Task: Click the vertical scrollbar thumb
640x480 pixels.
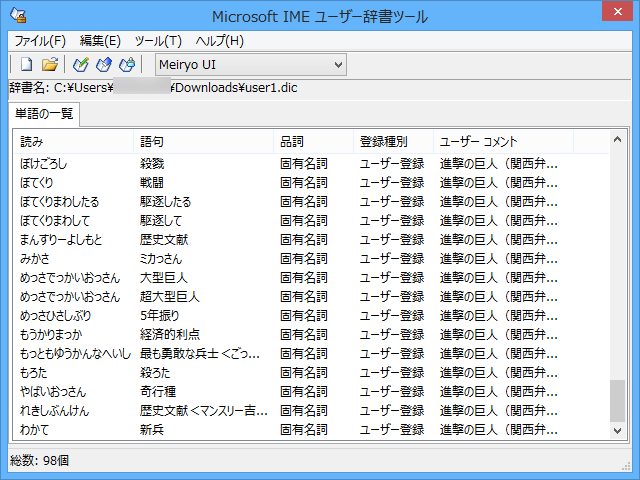Action: coord(617,401)
